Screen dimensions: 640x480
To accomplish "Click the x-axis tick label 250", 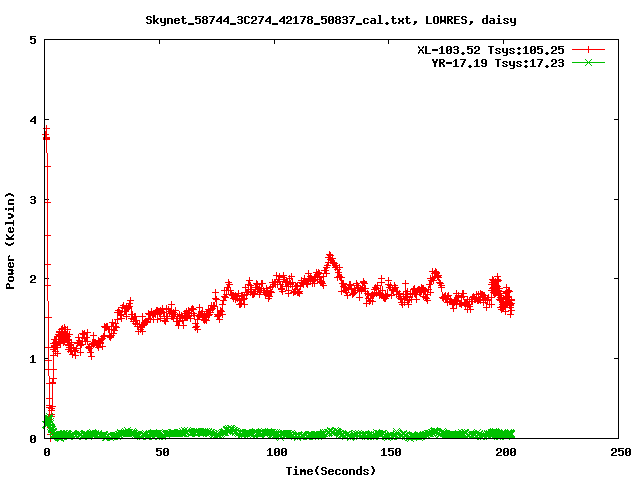I will pyautogui.click(x=620, y=452).
